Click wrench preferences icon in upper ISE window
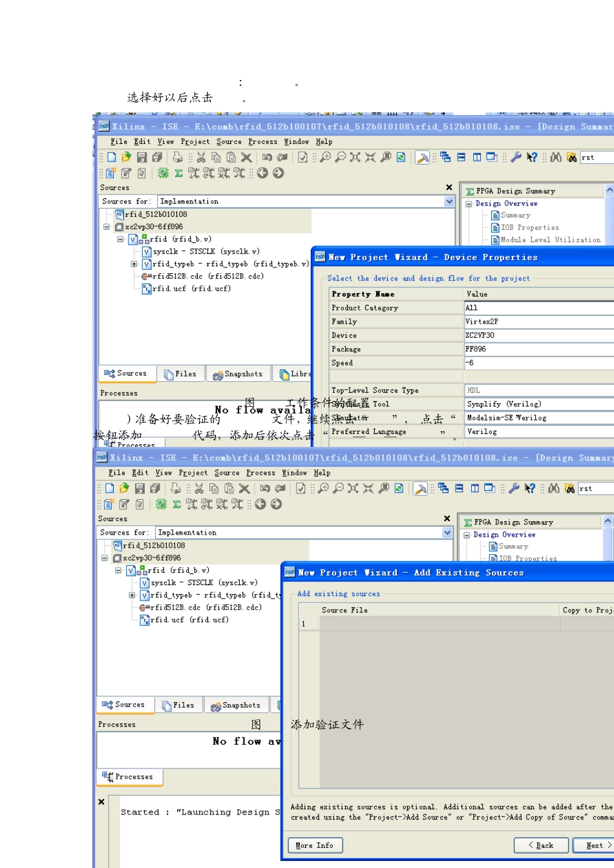 click(516, 157)
